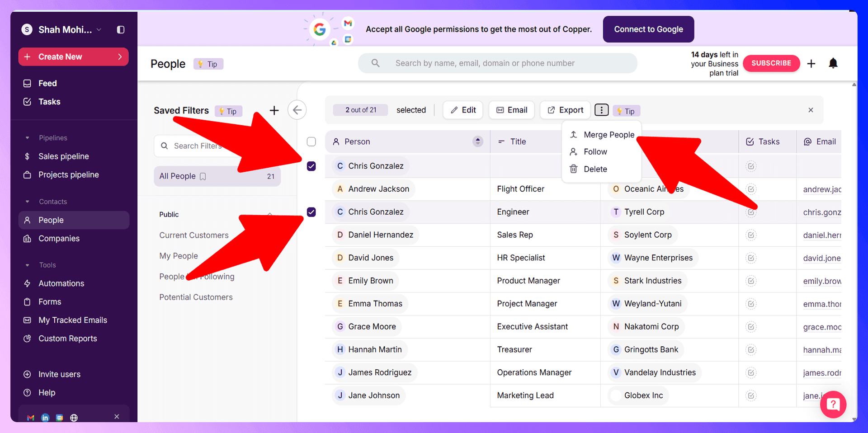Open the Potential Customers filter
The width and height of the screenshot is (868, 433).
coord(196,297)
